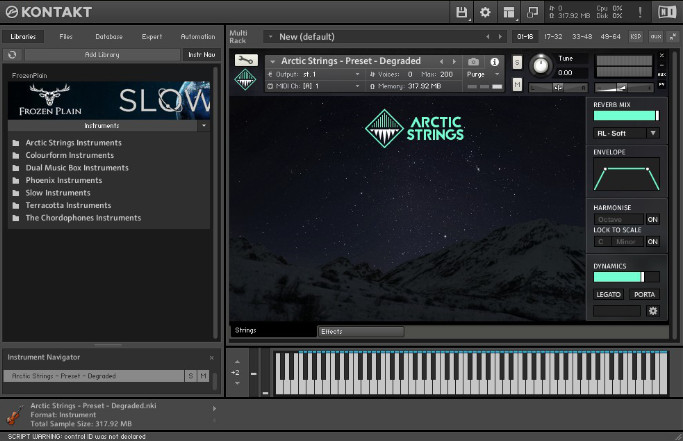Open Terracotta Instruments folder

[x=68, y=205]
